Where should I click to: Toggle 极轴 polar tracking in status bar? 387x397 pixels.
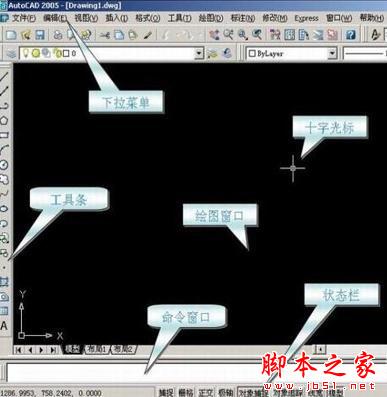pos(226,392)
